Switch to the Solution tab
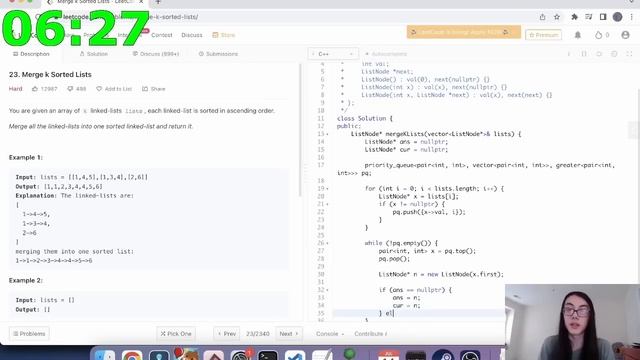Screen dimensions: 640x360 pyautogui.click(x=93, y=54)
